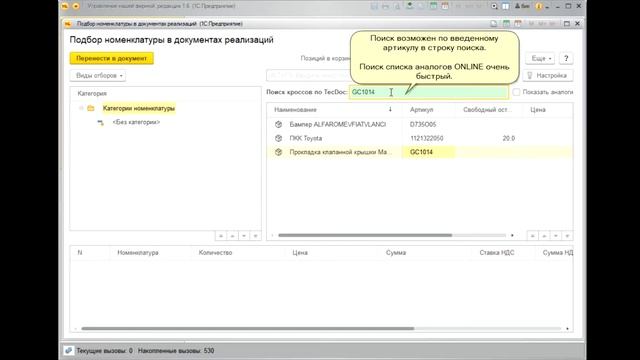Click the panels layout icon in main title bar
The width and height of the screenshot is (640, 360).
click(505, 6)
